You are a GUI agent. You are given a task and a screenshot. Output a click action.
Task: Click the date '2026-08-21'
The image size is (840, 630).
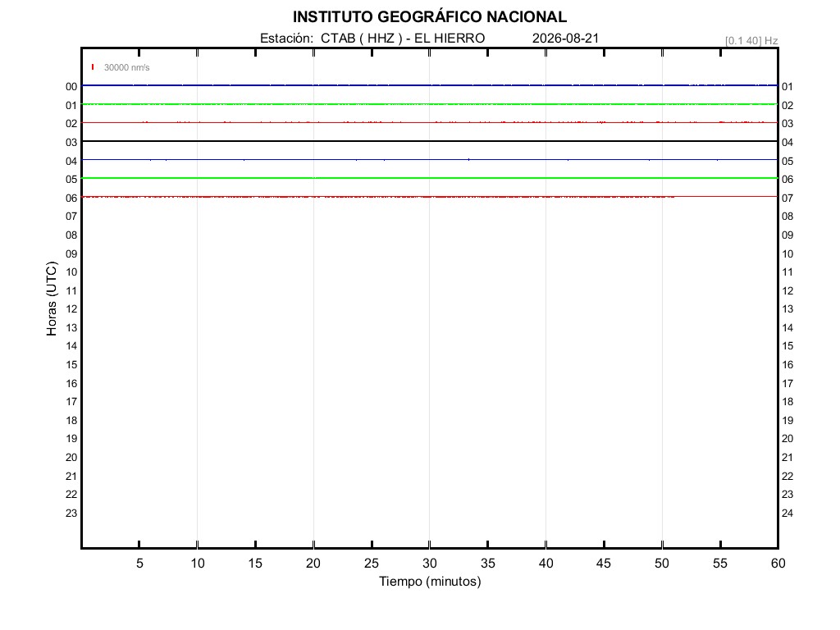coord(566,39)
